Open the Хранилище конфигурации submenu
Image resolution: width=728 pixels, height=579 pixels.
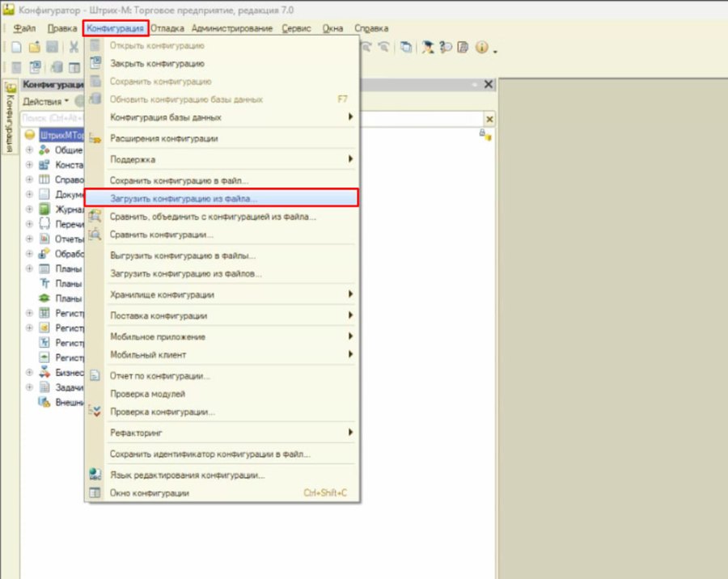231,294
